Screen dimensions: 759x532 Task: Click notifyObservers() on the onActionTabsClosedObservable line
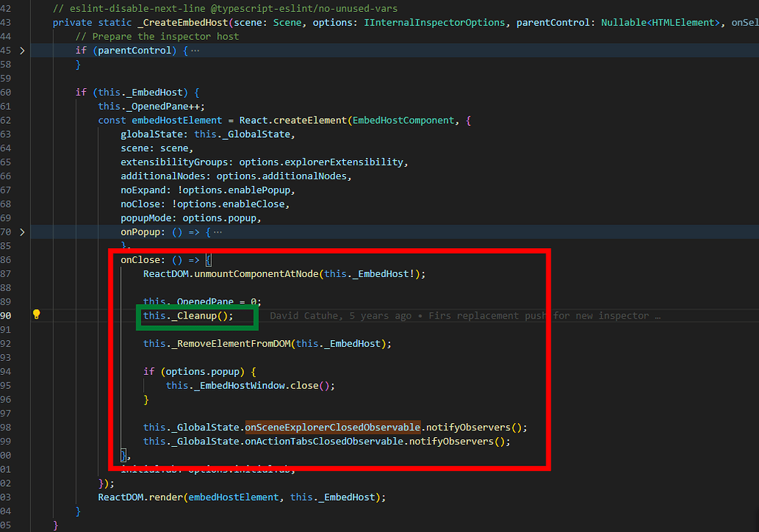(x=460, y=441)
